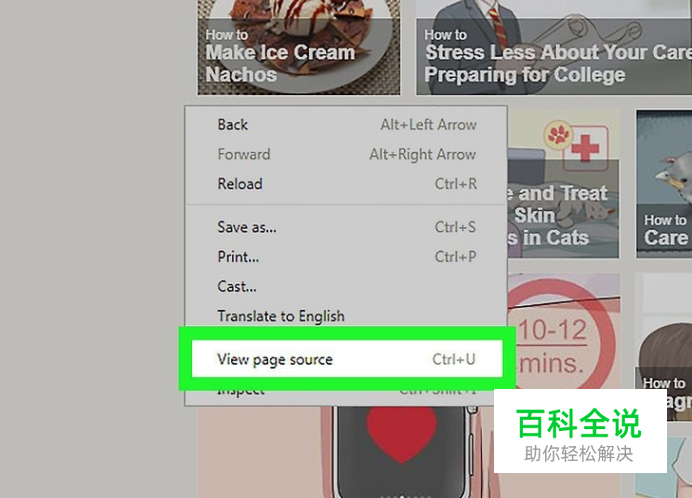692x498 pixels.
Task: Open the bird Care article thumbnail
Action: [x=664, y=184]
